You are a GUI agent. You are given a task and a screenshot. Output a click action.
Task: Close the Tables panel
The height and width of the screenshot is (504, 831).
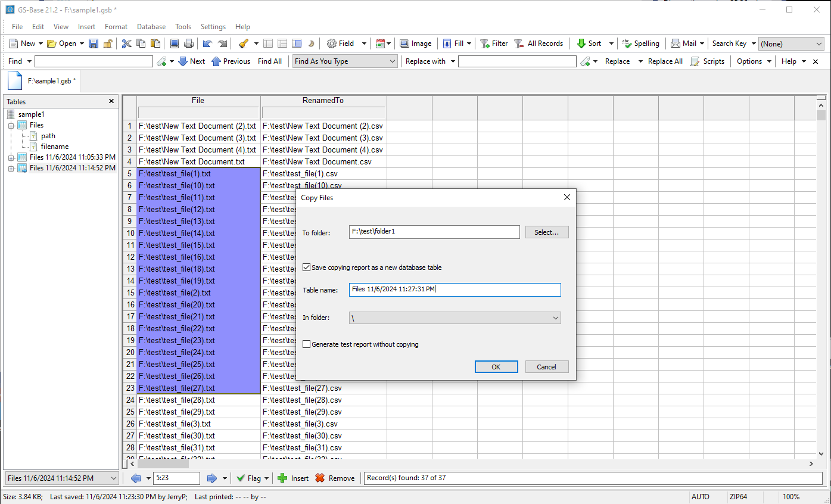click(111, 101)
